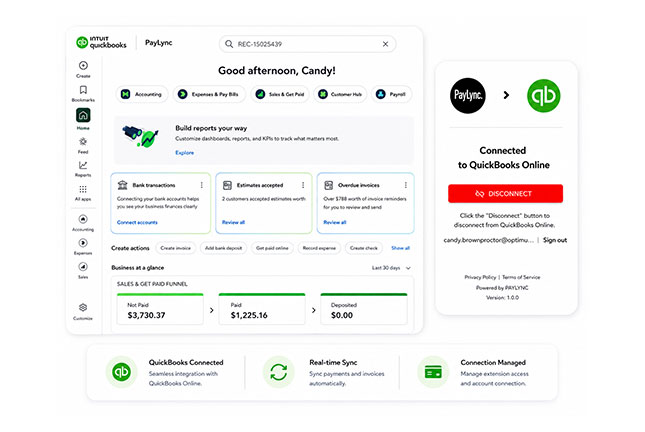Open the Paid $1,225.16 box
Viewport: 645px width, 432px height.
coord(262,309)
